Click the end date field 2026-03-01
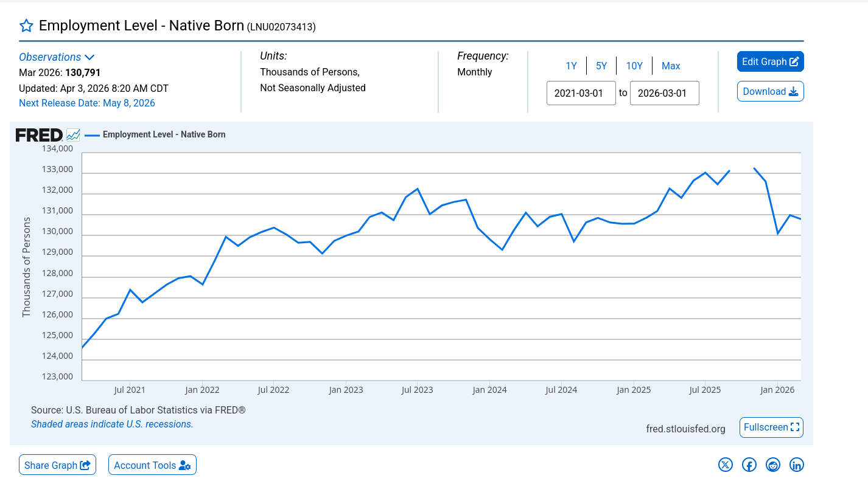Screen dimensions: 868x481 point(665,93)
